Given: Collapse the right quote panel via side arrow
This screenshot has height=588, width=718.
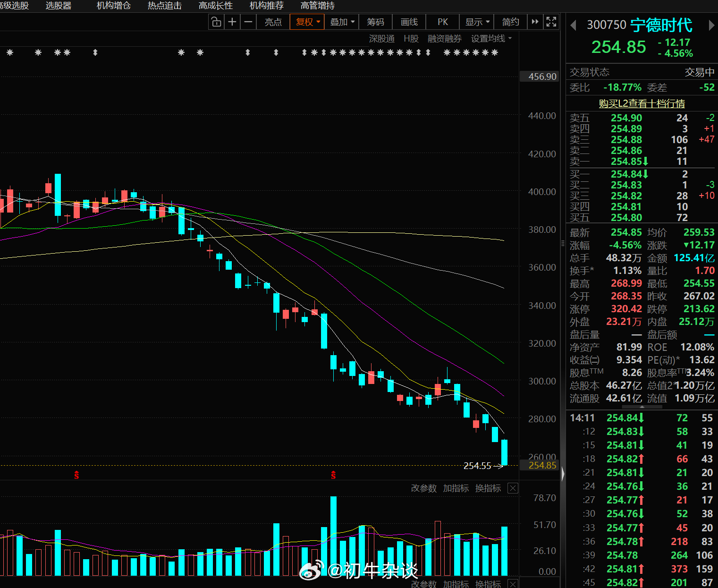Looking at the screenshot, I should (x=563, y=474).
